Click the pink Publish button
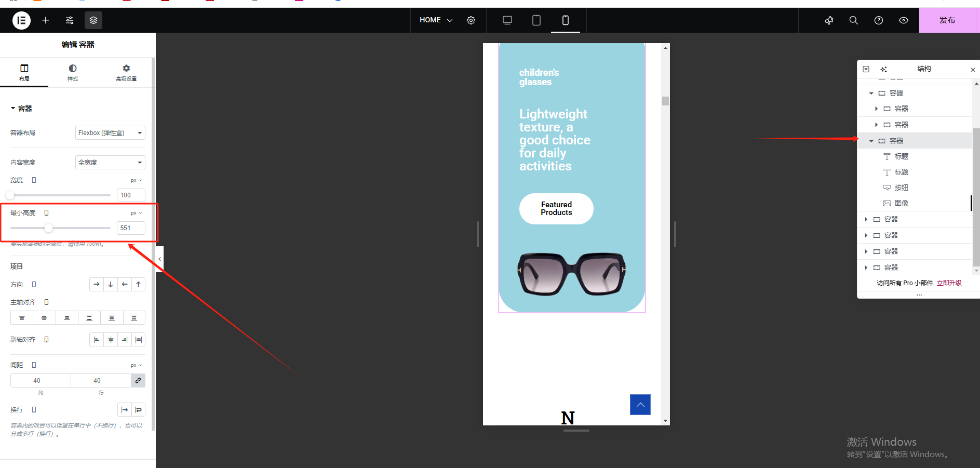The width and height of the screenshot is (980, 468). (947, 20)
